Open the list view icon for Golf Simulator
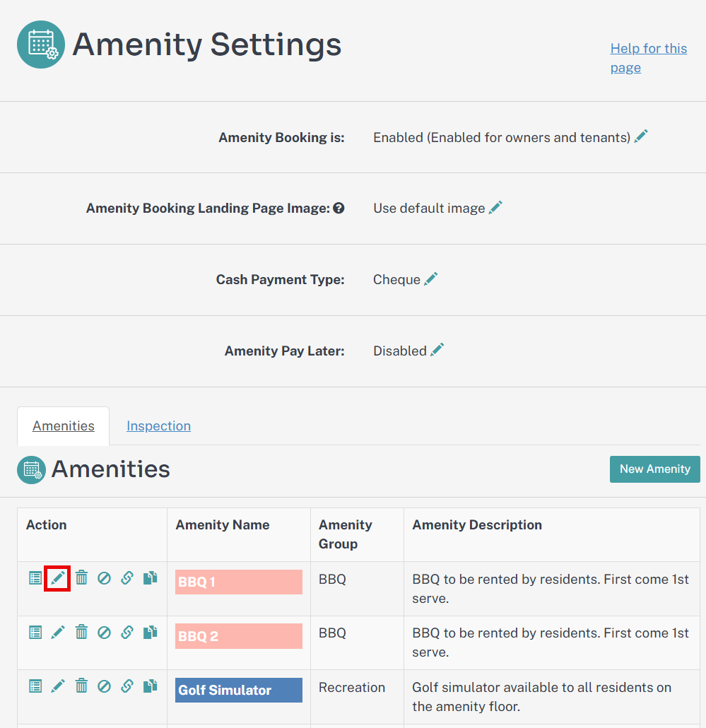 (35, 686)
